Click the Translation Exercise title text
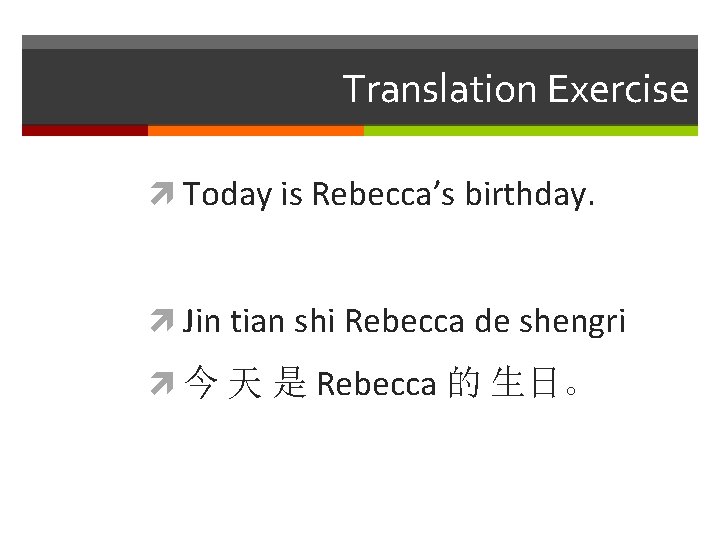 pos(516,89)
